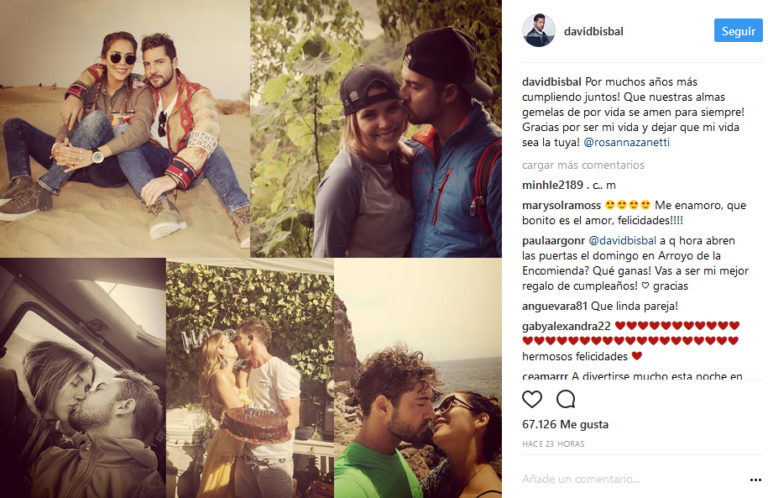Click the @davidbisbal mention in paulaargonr's comment
The width and height of the screenshot is (768, 498).
(x=622, y=240)
